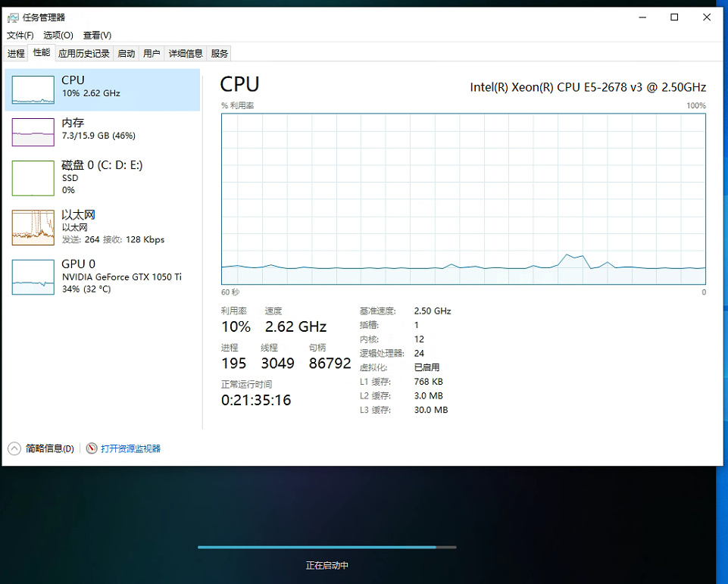The height and width of the screenshot is (584, 728).
Task: Click the Intel(R) Xeon(R) CPU E5-2678 v3 name
Action: coord(588,87)
